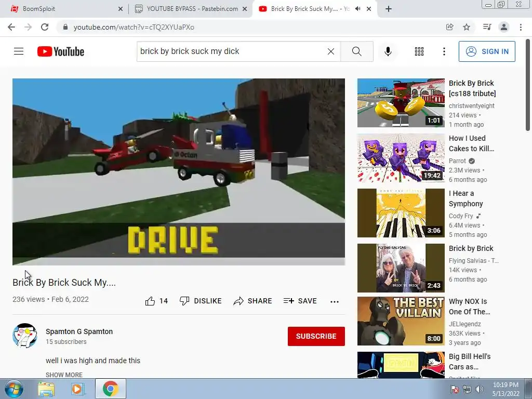Viewport: 532px width, 399px height.
Task: Bookmark this page with the star
Action: click(x=467, y=27)
